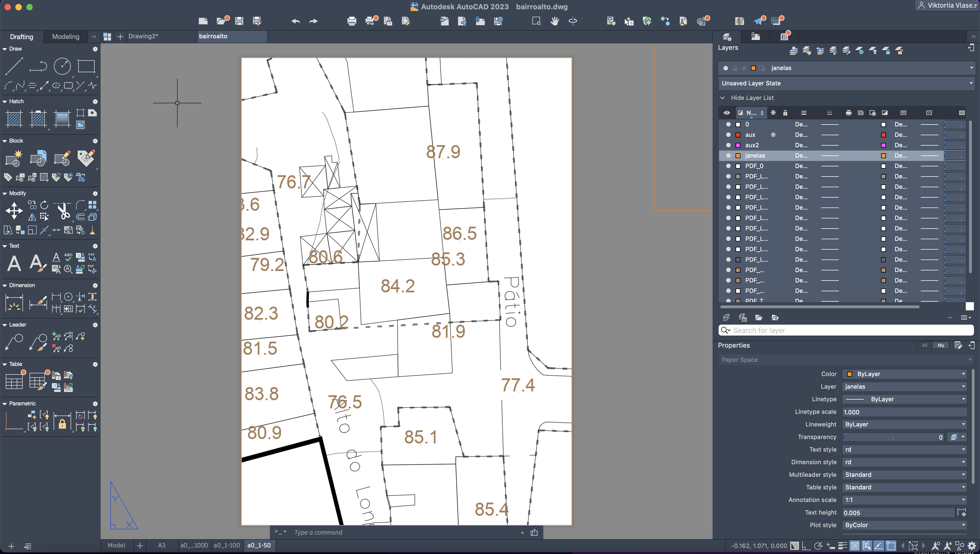Image resolution: width=980 pixels, height=554 pixels.
Task: Toggle freeze on aux layer
Action: pos(773,135)
